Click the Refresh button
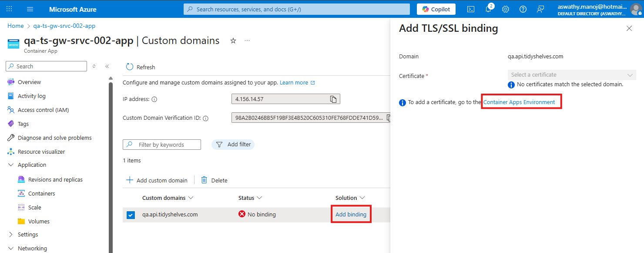 coord(141,67)
